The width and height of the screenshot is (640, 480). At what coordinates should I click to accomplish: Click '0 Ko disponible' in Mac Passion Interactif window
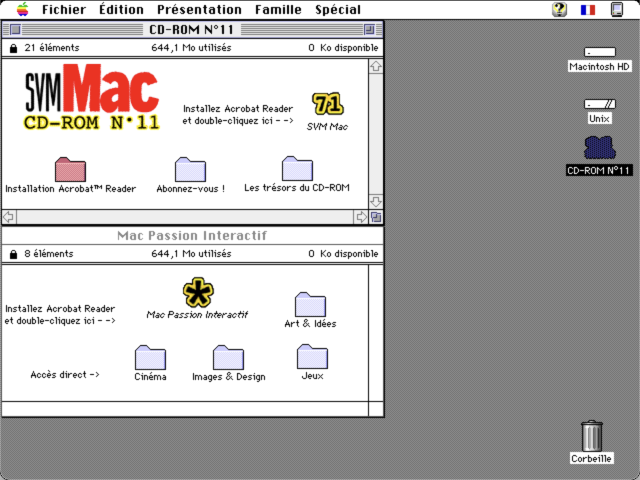[343, 254]
